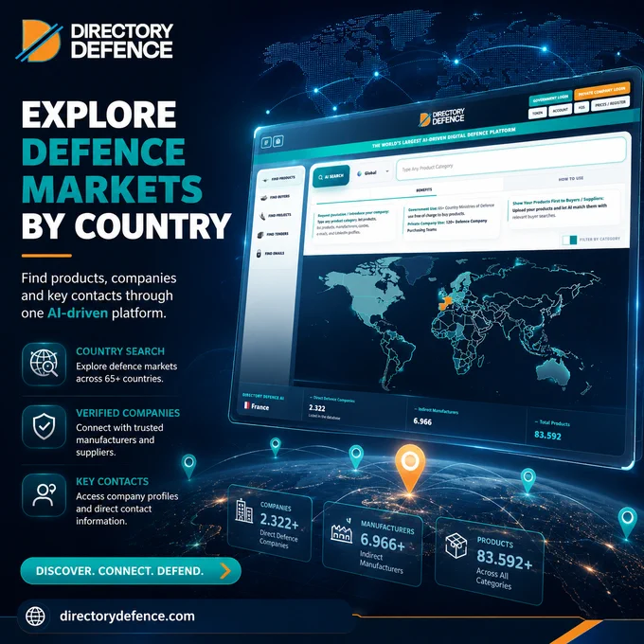Click the 2.322+ Companies stat card
Screen dimensions: 644x644
click(270, 523)
